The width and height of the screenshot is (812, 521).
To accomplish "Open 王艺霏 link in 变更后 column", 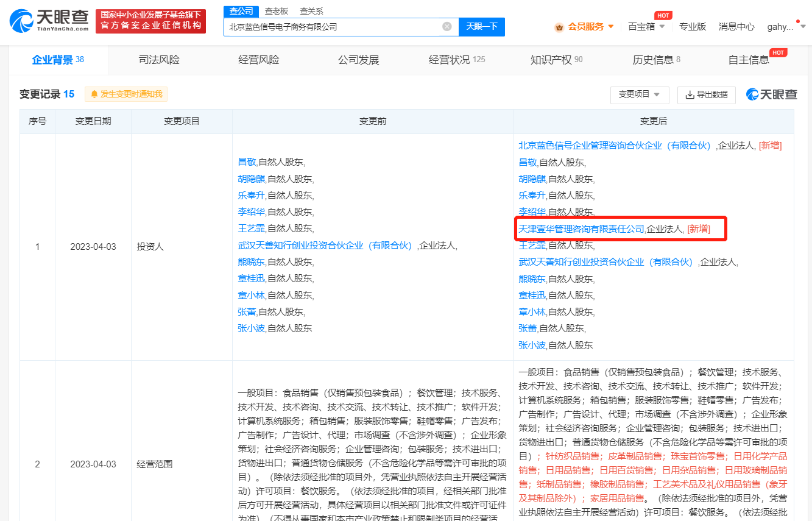I will 532,245.
